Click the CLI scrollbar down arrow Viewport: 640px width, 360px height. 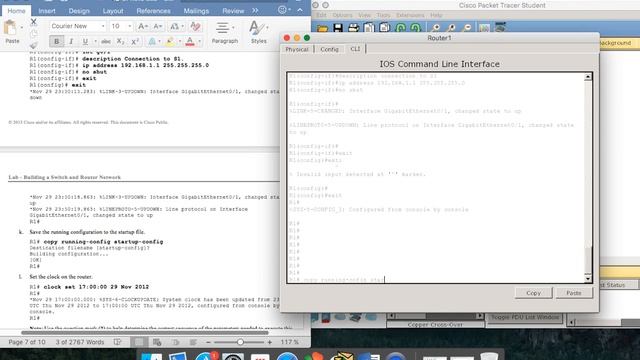[x=588, y=279]
